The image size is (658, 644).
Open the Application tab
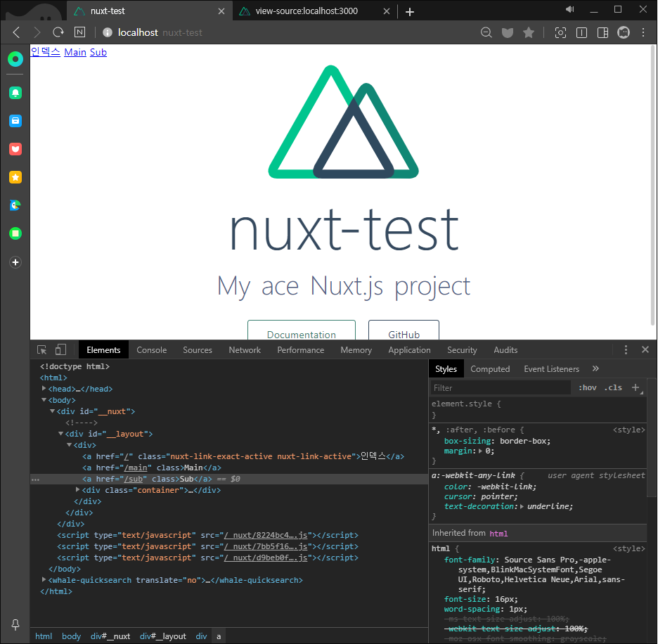tap(409, 349)
